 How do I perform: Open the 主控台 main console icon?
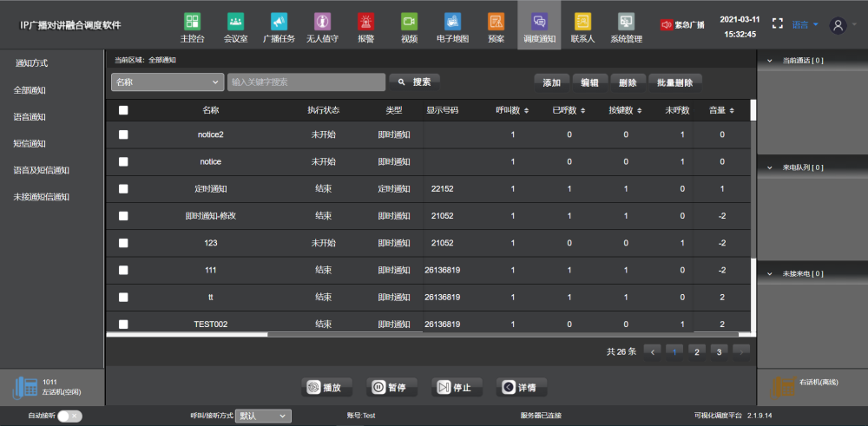point(192,22)
